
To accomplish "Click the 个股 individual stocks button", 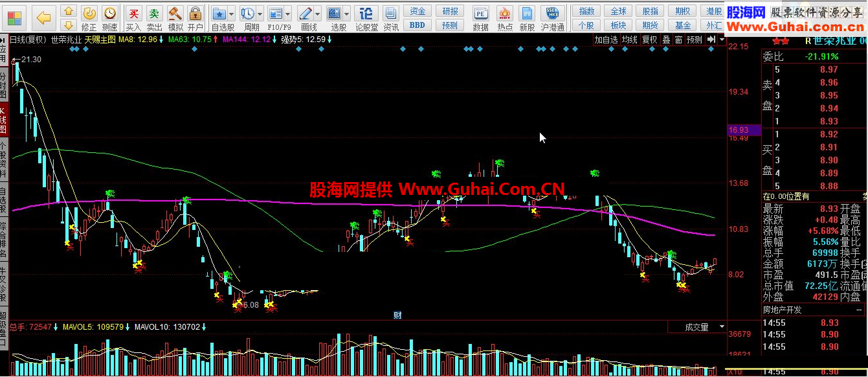I will click(586, 25).
